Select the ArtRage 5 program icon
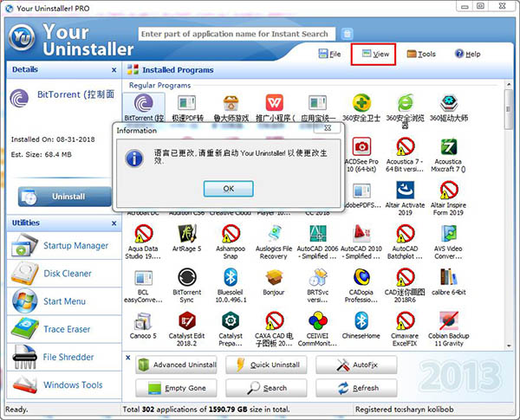520x420 pixels. pos(187,233)
